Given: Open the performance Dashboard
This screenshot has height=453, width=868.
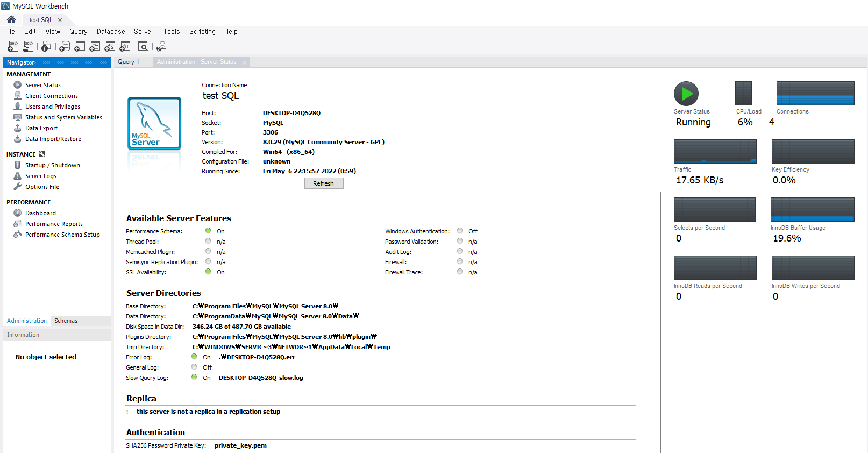Looking at the screenshot, I should pyautogui.click(x=40, y=213).
